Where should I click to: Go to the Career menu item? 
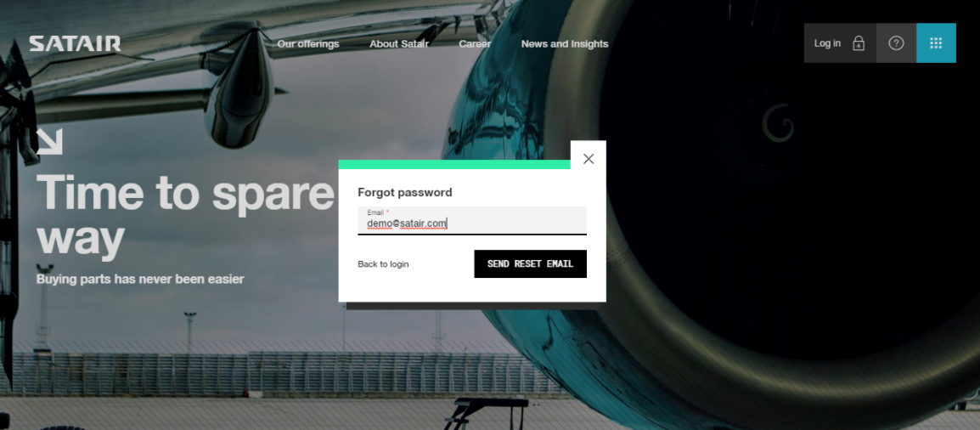pyautogui.click(x=475, y=43)
